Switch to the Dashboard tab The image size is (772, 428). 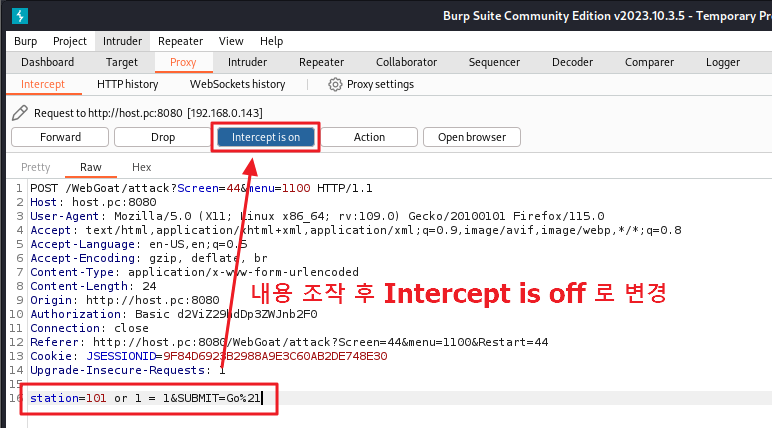click(47, 62)
